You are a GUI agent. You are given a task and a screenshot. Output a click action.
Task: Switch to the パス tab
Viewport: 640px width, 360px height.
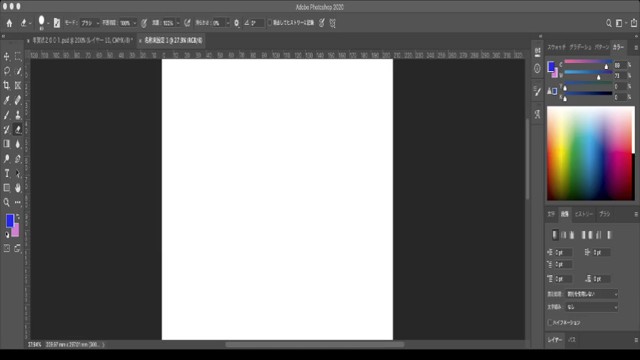pyautogui.click(x=572, y=340)
